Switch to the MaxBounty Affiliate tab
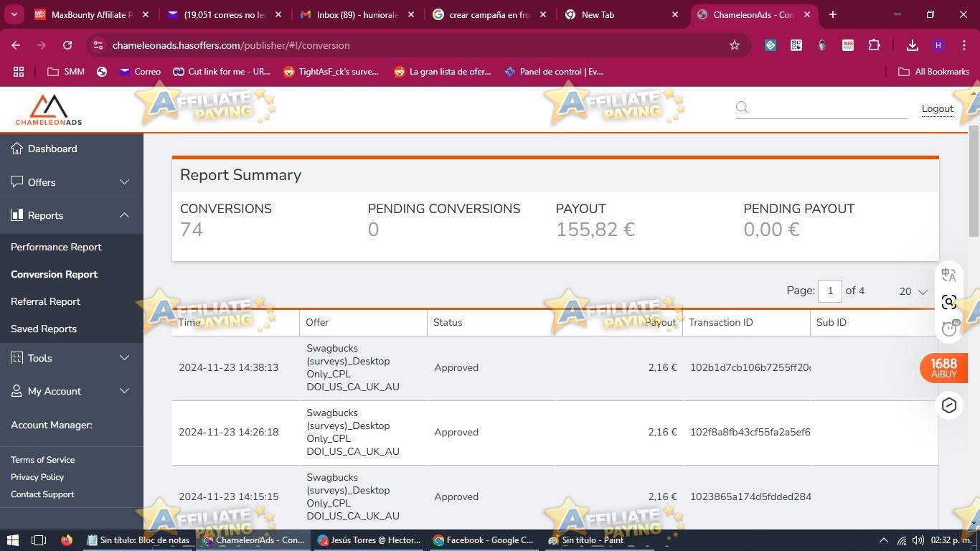 click(x=92, y=14)
